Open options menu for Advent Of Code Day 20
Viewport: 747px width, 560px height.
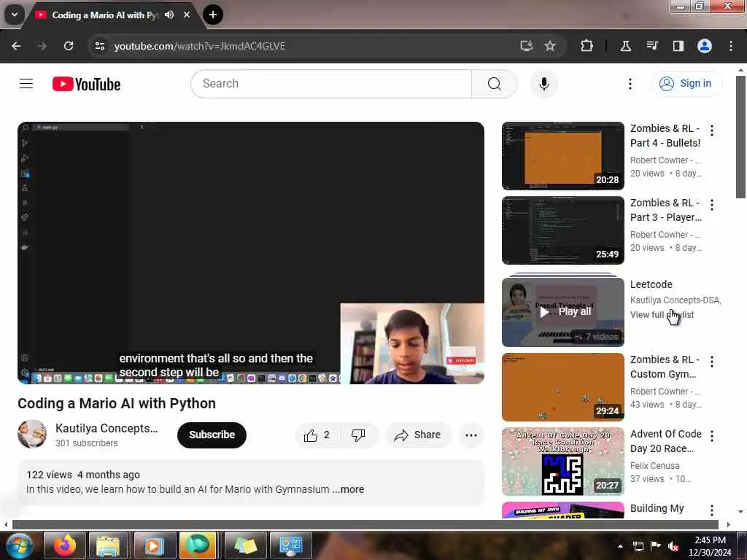(712, 436)
